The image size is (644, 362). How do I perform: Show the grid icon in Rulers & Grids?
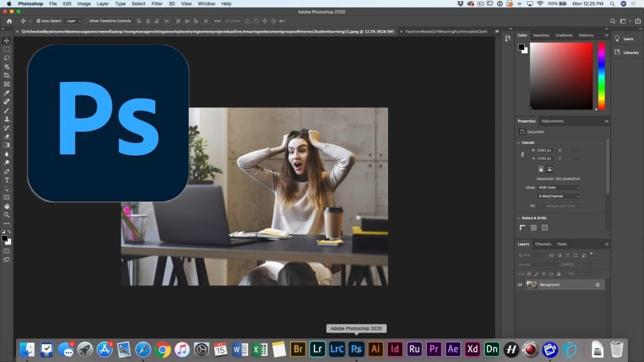coord(533,228)
